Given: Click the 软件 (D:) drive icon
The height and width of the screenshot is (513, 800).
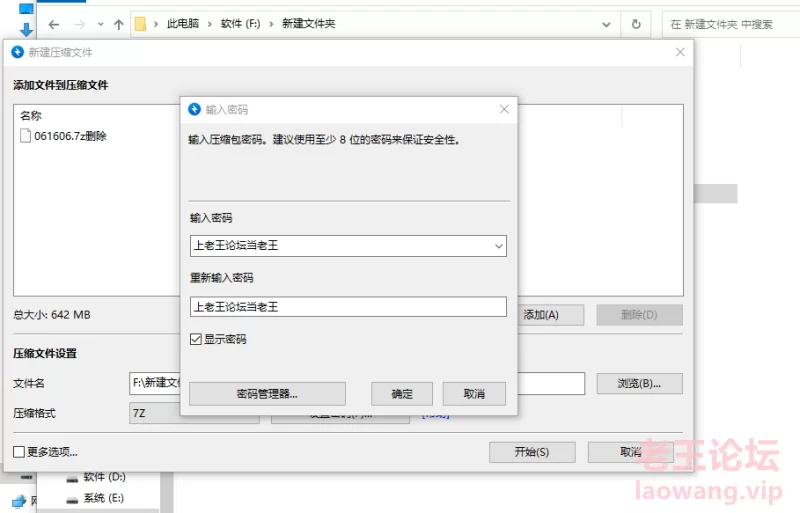Looking at the screenshot, I should click(72, 479).
